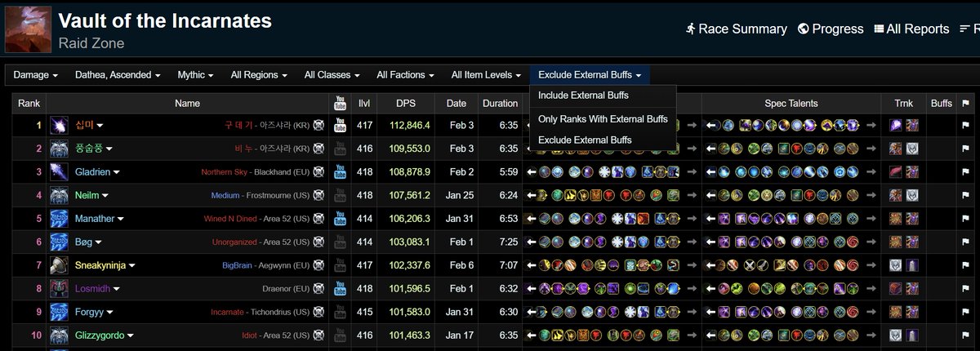This screenshot has width=980, height=351.
Task: Click the flag icon in the table header
Action: coord(964,104)
